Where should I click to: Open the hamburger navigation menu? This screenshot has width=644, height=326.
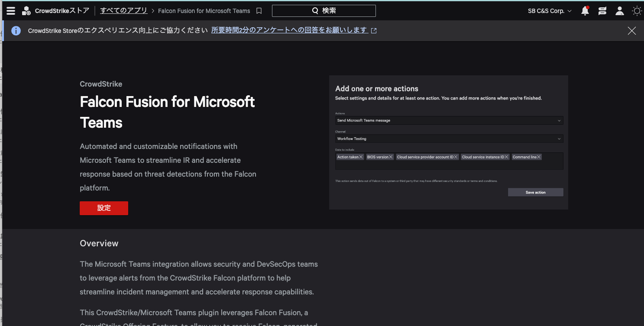[11, 11]
